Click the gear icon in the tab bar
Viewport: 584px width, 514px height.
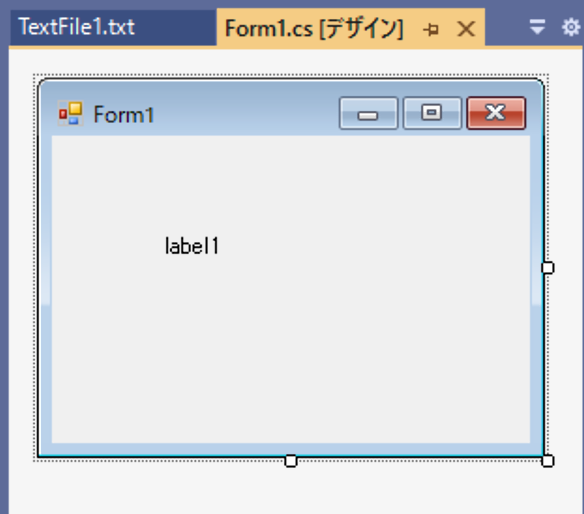[x=571, y=27]
